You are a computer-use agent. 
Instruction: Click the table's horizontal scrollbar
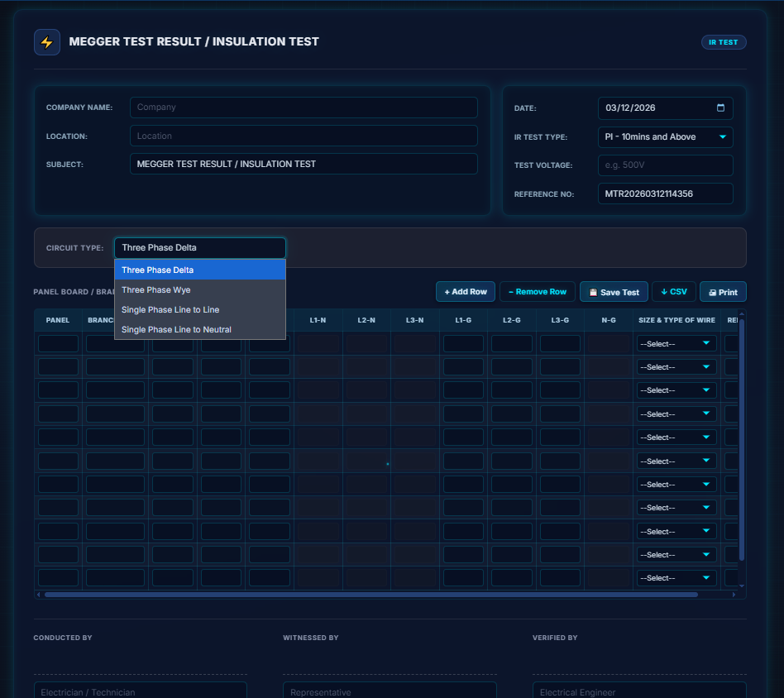[x=370, y=594]
